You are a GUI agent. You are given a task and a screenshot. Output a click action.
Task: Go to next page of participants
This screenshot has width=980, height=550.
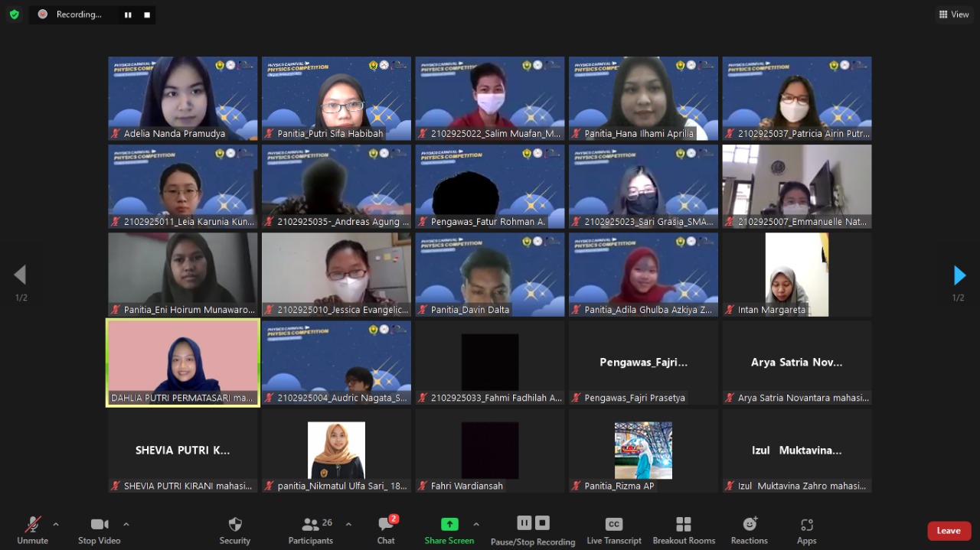959,275
